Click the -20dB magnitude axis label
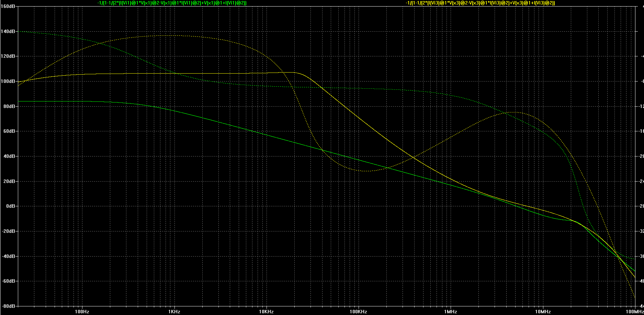This screenshot has width=644, height=315. [x=8, y=231]
